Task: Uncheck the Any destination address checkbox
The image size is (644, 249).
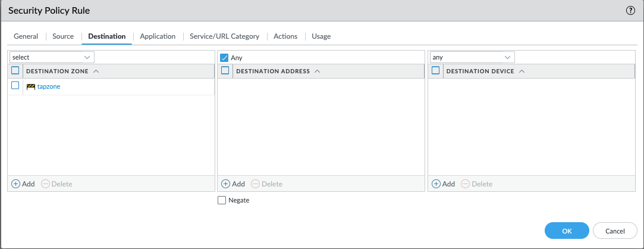Action: pos(224,58)
